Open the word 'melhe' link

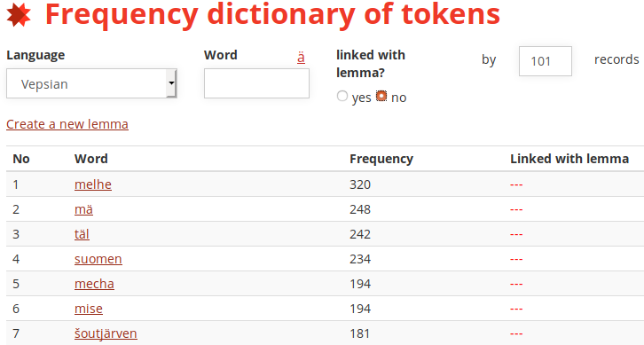(x=93, y=184)
